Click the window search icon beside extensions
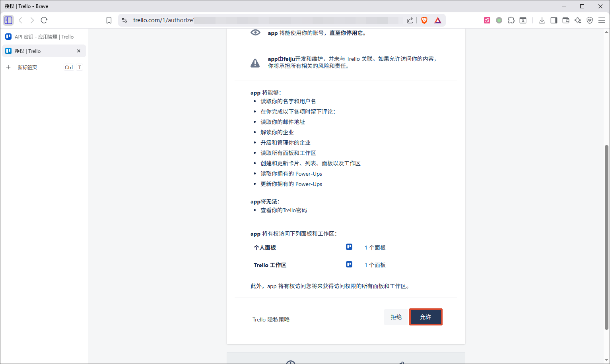Screen dimensions: 610x364 [523, 20]
